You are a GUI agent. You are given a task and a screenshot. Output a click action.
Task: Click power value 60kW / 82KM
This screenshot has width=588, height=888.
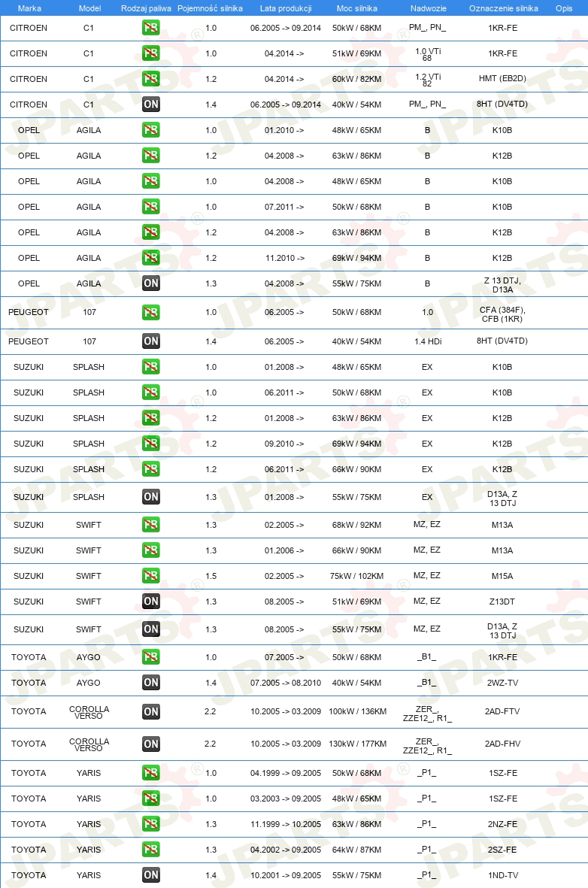pyautogui.click(x=357, y=79)
